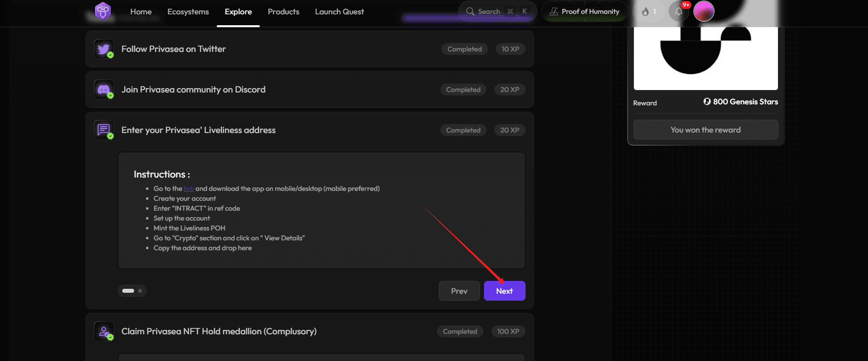Click 'Enter "INTRACT" in ref code' line
The image size is (868, 361).
196,208
